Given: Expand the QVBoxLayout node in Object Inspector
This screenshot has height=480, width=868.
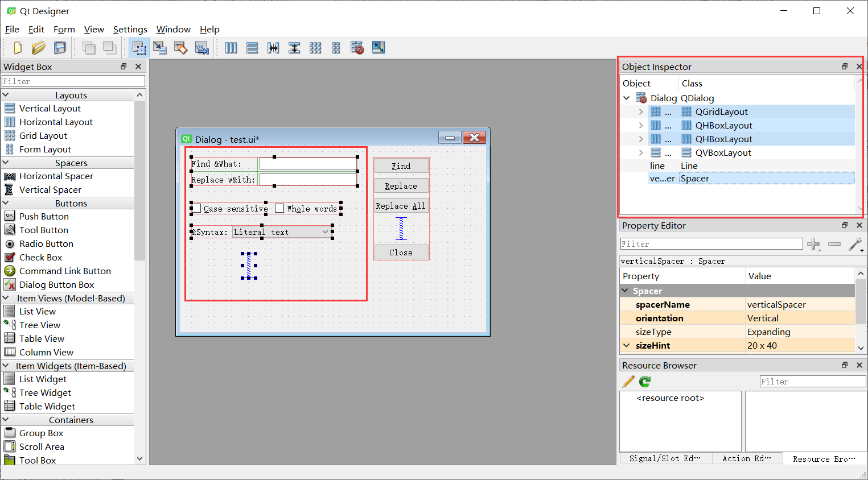Looking at the screenshot, I should pos(641,152).
